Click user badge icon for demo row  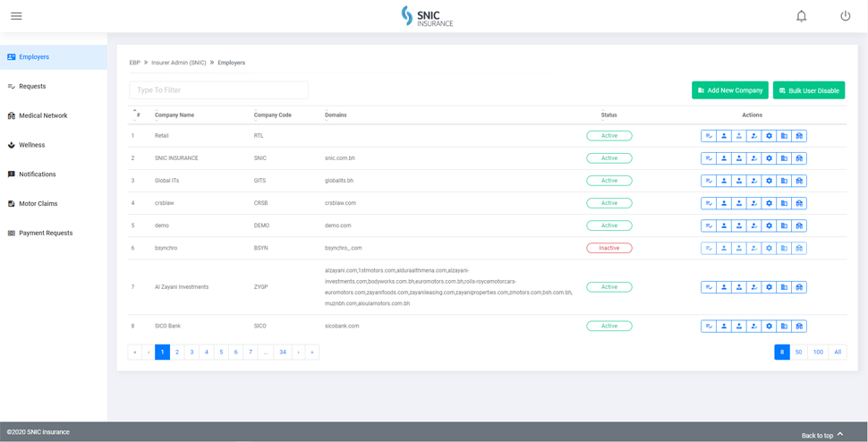click(x=739, y=225)
